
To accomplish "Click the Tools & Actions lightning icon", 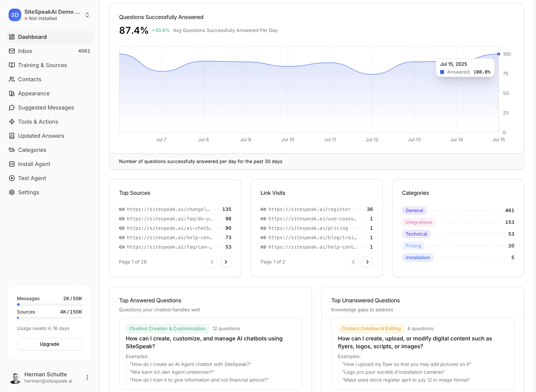I will (x=12, y=122).
